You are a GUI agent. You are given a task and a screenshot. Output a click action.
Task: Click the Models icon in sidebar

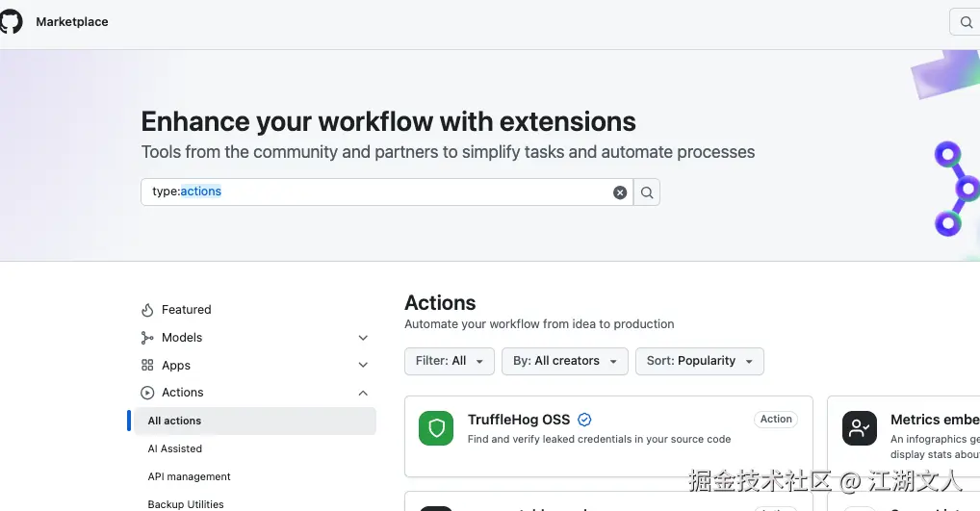(x=147, y=338)
